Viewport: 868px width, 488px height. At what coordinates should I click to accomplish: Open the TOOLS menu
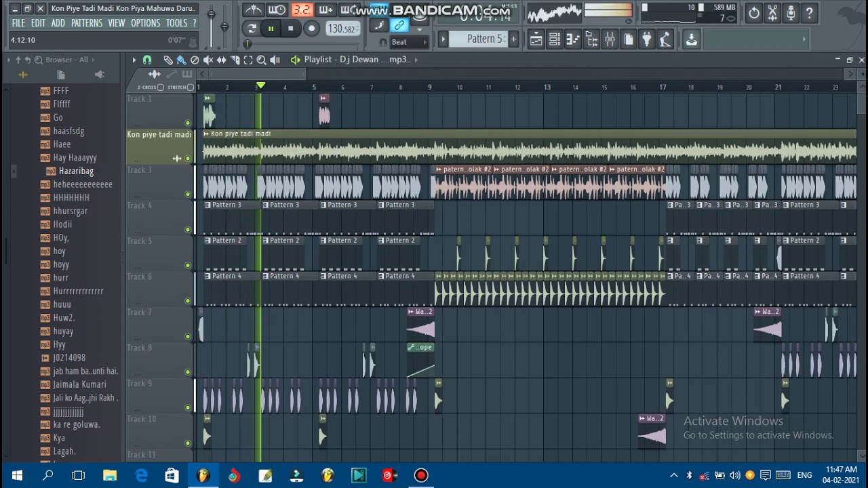point(176,23)
